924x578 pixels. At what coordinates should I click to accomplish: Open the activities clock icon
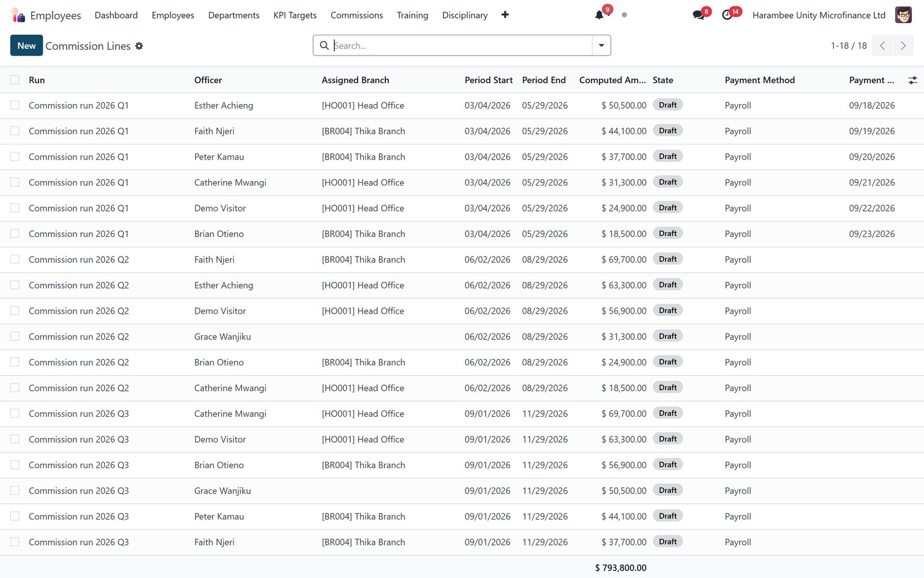(x=727, y=15)
